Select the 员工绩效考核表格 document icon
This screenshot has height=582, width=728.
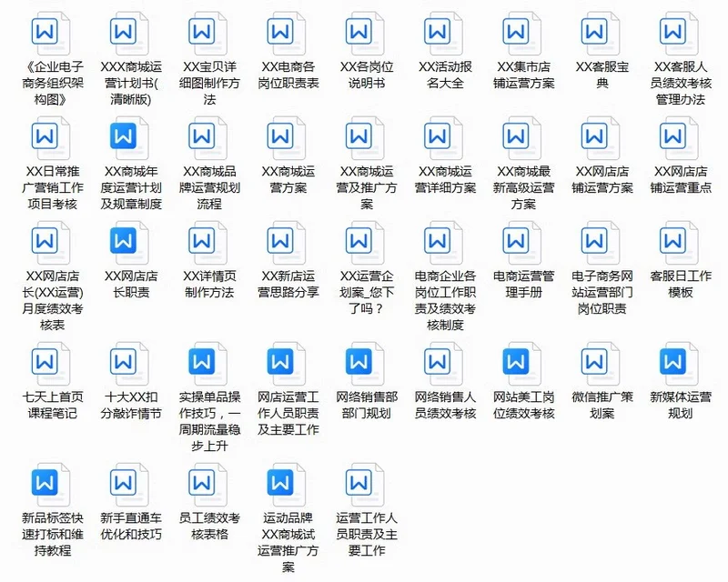tap(207, 485)
